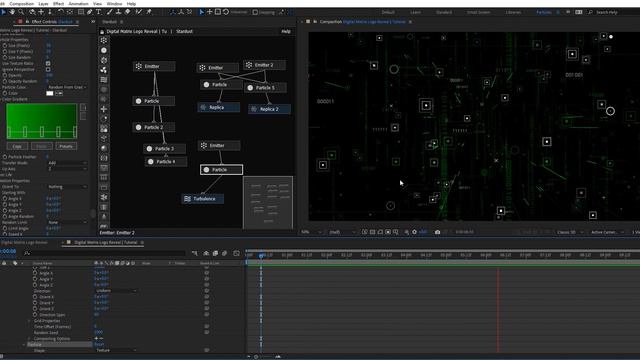Screen dimensions: 640x360
Task: Open the Orient To dropdown set to Nothing
Action: point(67,187)
